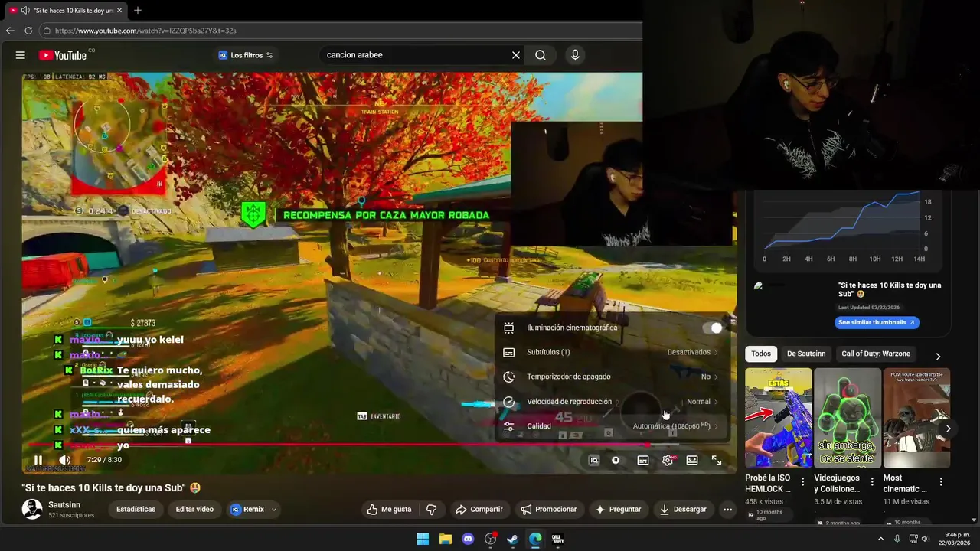Click the dislike thumbs-down button
The image size is (980, 551).
click(x=432, y=509)
